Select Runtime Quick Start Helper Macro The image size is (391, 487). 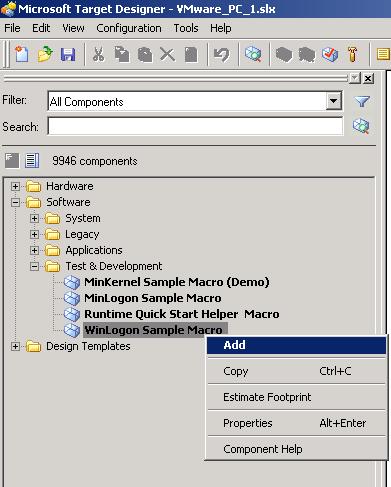click(182, 314)
